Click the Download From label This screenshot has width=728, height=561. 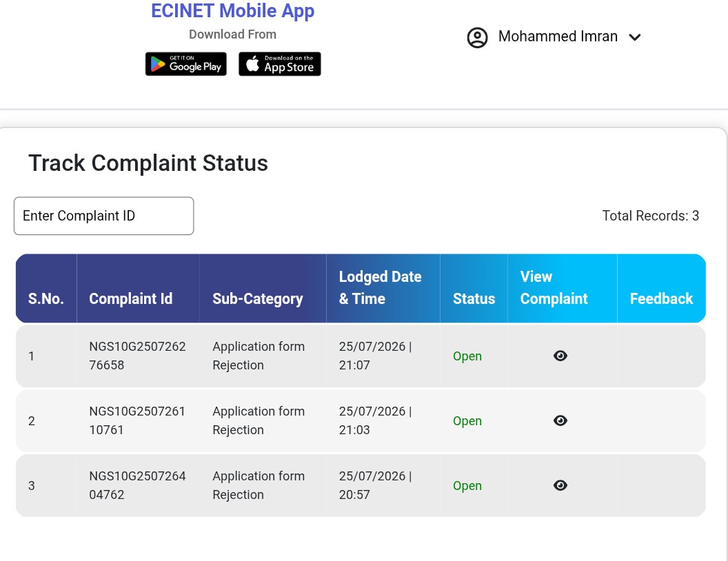coord(232,34)
